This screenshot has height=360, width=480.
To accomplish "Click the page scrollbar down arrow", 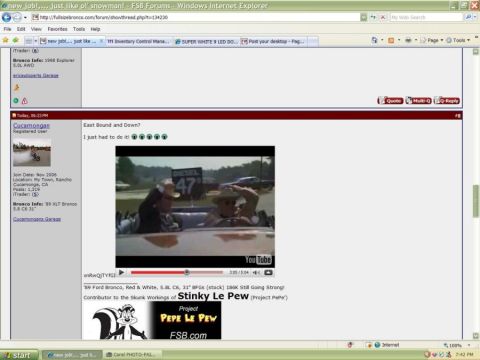I will coord(476,336).
